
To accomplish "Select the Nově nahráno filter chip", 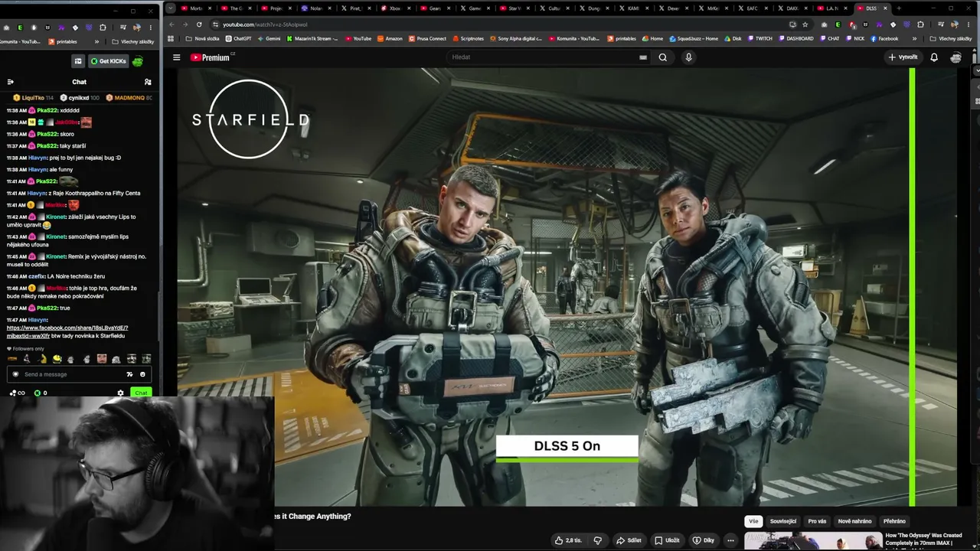I will coord(854,521).
